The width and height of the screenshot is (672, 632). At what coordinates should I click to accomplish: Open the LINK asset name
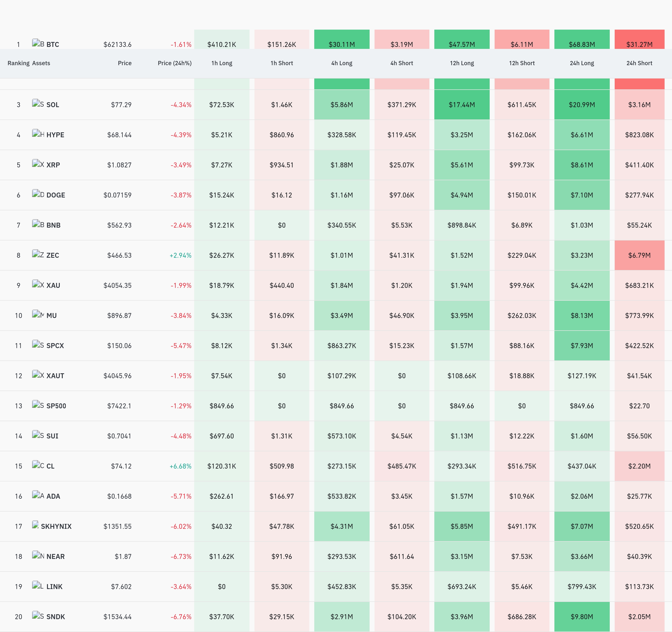54,586
